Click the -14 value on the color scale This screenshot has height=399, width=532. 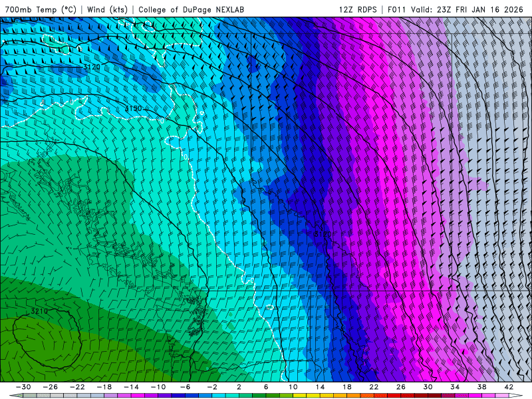[131, 387]
